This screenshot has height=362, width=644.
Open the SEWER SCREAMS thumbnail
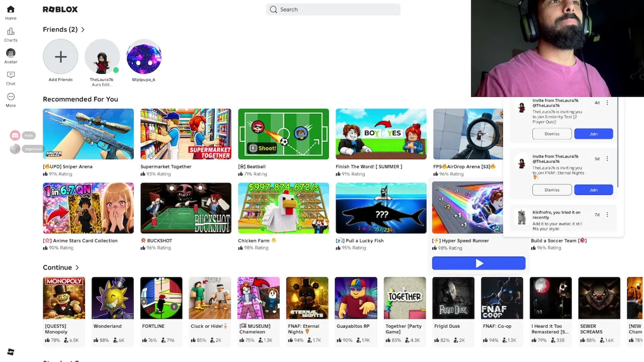599,298
